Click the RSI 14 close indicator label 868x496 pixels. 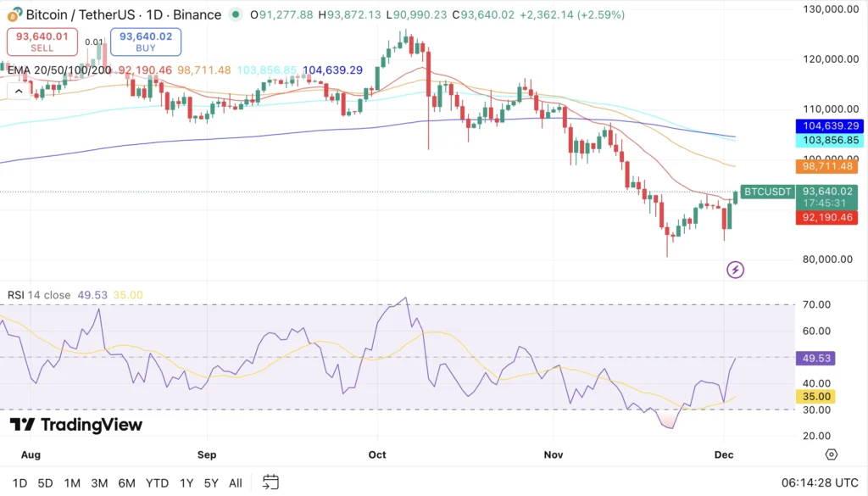(39, 295)
